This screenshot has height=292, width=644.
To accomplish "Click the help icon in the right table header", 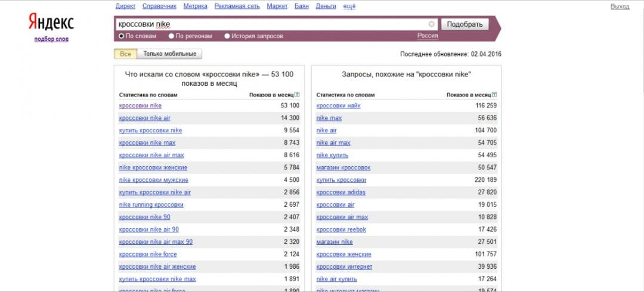I will (x=495, y=95).
